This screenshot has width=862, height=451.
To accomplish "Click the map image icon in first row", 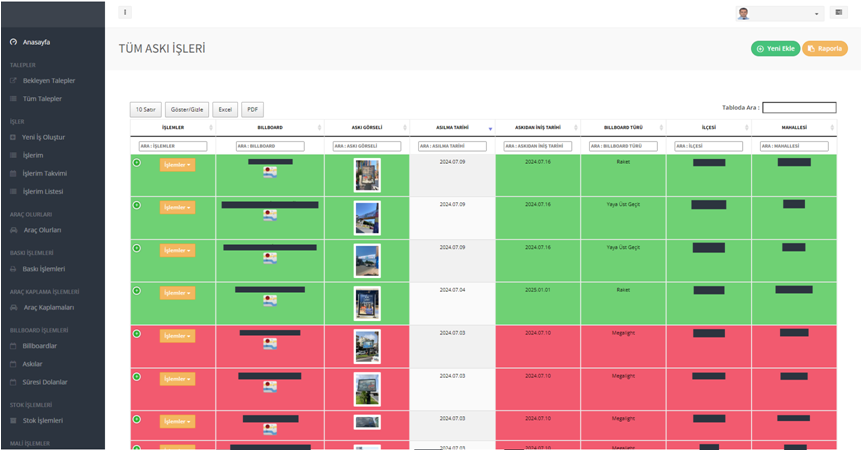I will point(270,172).
